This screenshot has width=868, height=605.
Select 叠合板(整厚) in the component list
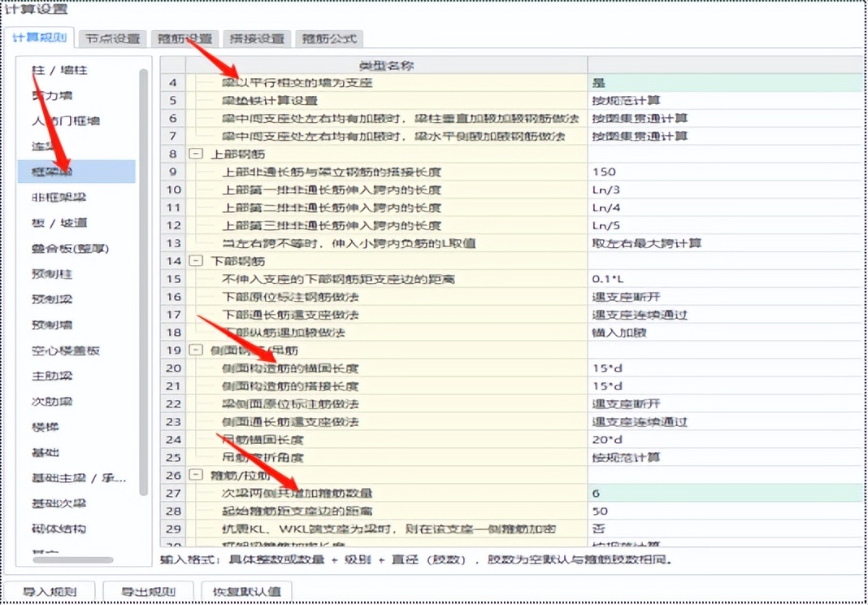tap(70, 248)
